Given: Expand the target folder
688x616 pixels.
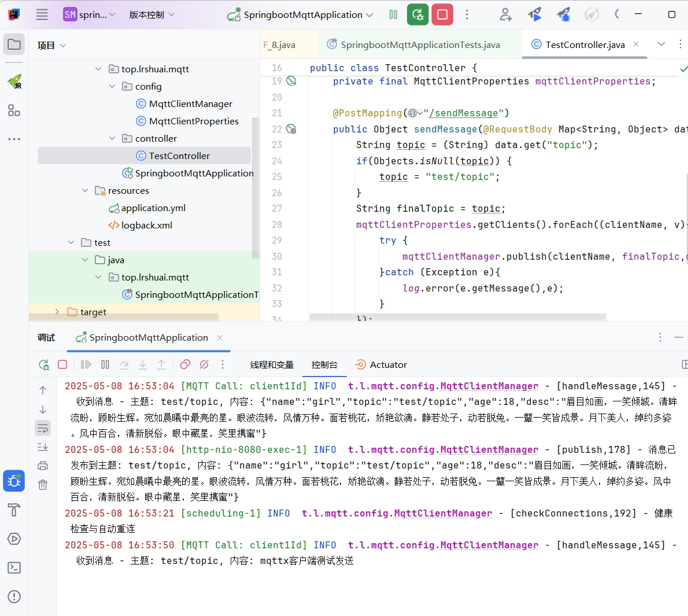Looking at the screenshot, I should [57, 312].
